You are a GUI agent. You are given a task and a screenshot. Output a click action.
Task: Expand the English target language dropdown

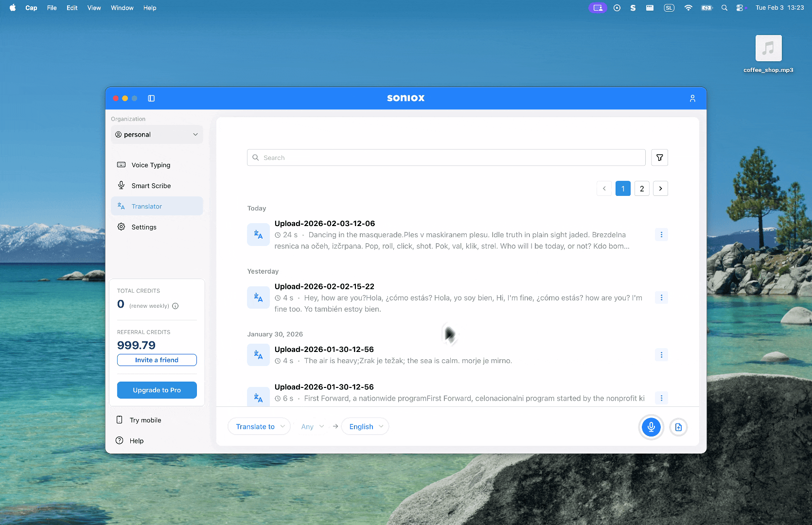(x=365, y=426)
